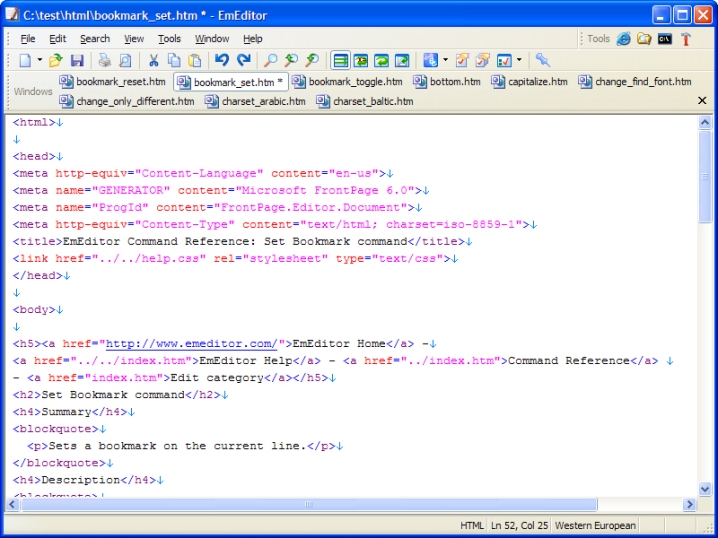Click the Redo arrow icon
The height and width of the screenshot is (538, 718).
243,61
